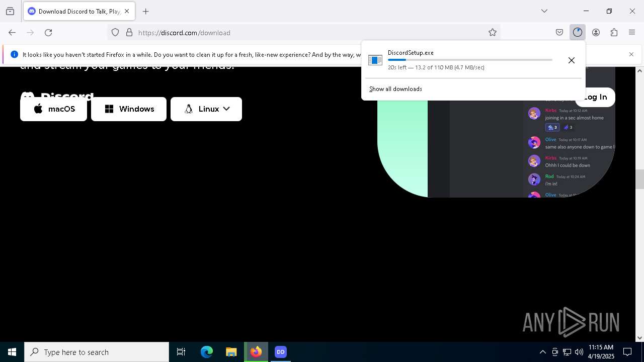Go forward one page
Image resolution: width=644 pixels, height=362 pixels.
(x=30, y=33)
